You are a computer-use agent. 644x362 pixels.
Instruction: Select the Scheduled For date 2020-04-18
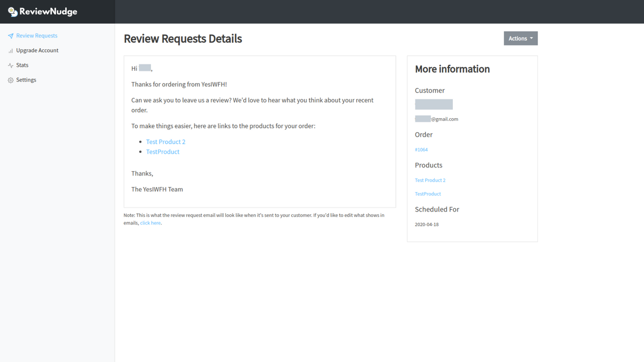point(427,224)
